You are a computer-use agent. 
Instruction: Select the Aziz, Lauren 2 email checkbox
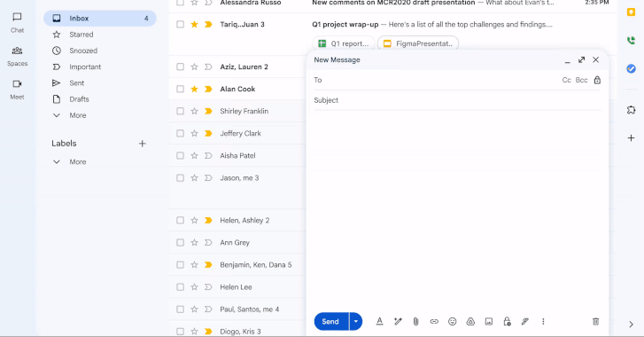(x=181, y=67)
